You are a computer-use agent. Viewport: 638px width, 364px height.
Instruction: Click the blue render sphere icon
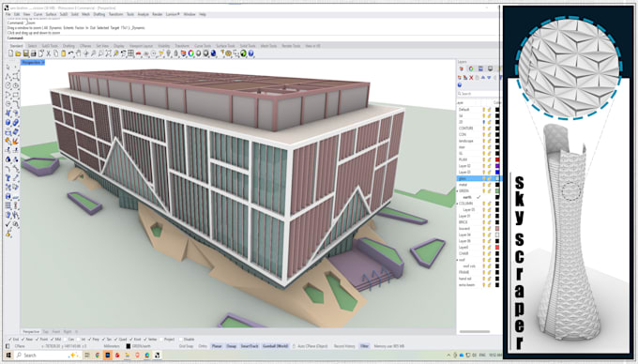click(213, 53)
